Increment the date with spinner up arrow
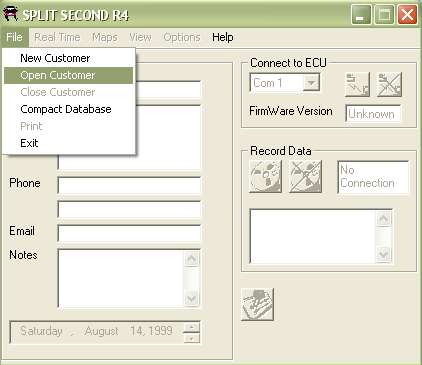 tap(192, 327)
